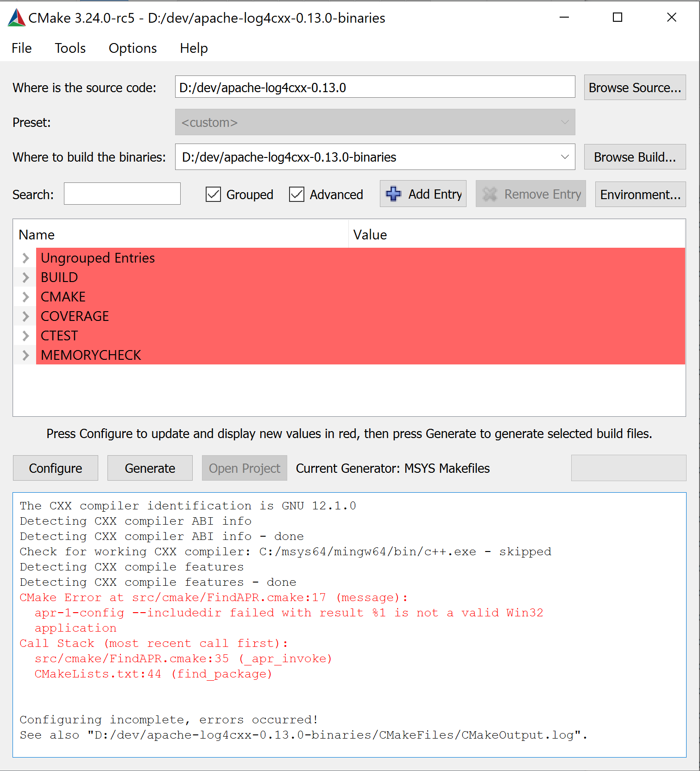Click the 'Call Stack (most recent call first)' line
Image resolution: width=700 pixels, height=771 pixels.
pyautogui.click(x=154, y=643)
